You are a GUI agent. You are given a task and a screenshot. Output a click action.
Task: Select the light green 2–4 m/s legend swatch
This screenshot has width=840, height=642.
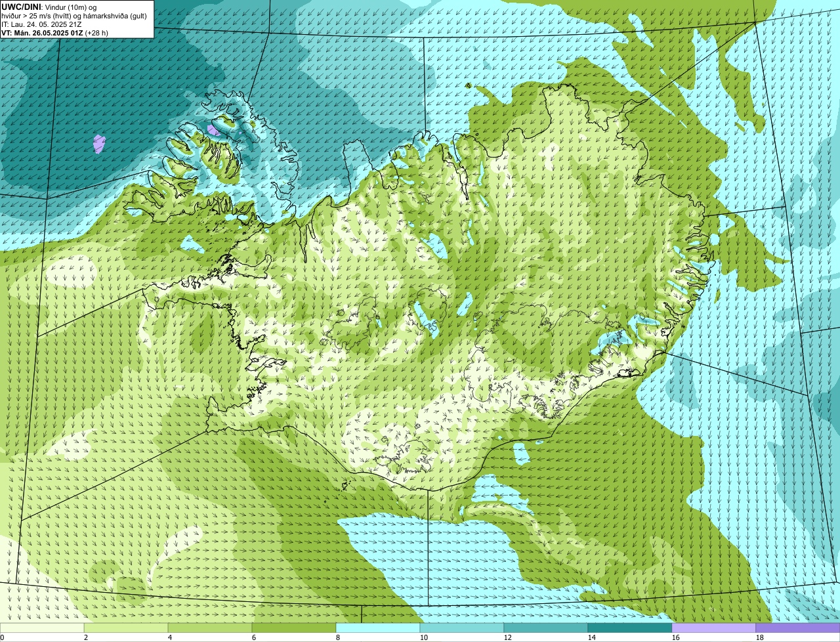126,628
